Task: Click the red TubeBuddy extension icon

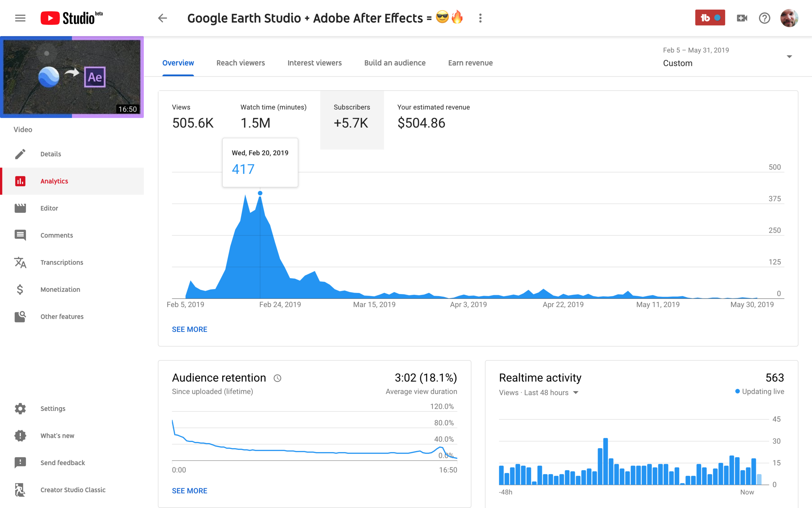Action: 710,18
